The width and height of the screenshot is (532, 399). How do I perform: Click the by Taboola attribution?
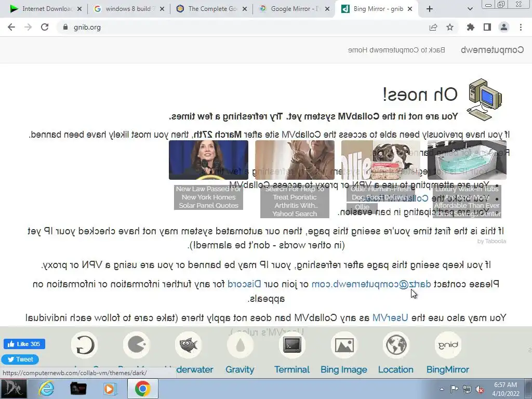click(x=491, y=241)
